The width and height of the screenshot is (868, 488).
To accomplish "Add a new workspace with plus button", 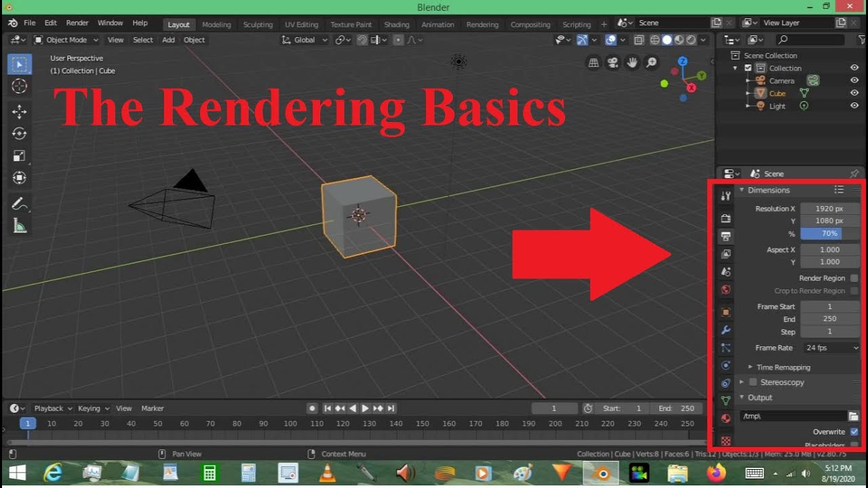I will 604,24.
